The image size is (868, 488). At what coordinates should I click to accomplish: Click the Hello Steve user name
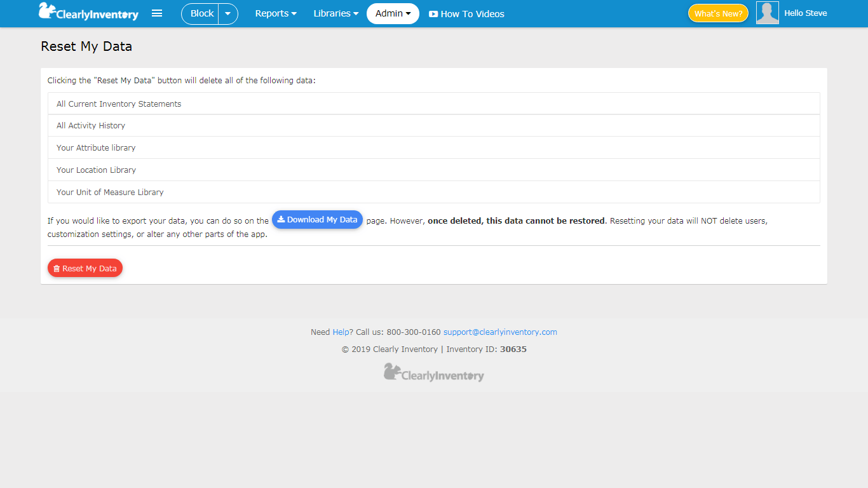(x=805, y=13)
